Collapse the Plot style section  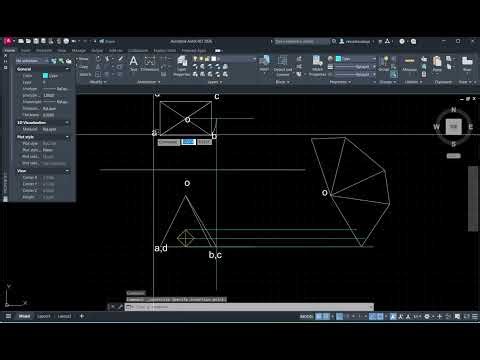tap(67, 137)
